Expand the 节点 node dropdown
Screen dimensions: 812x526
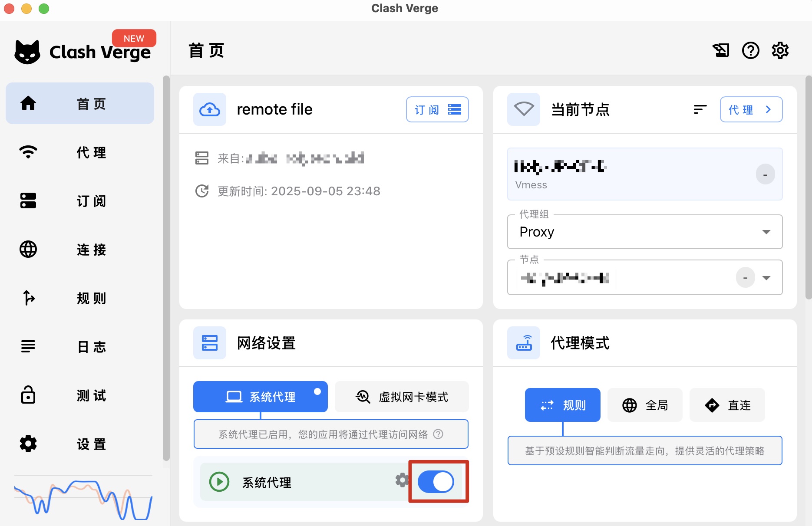[x=766, y=278]
